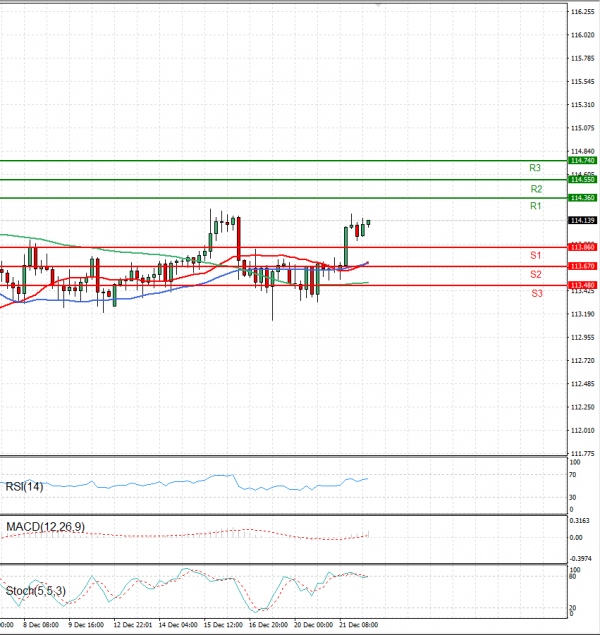
Task: Click the R2 resistance label
Action: tap(536, 188)
